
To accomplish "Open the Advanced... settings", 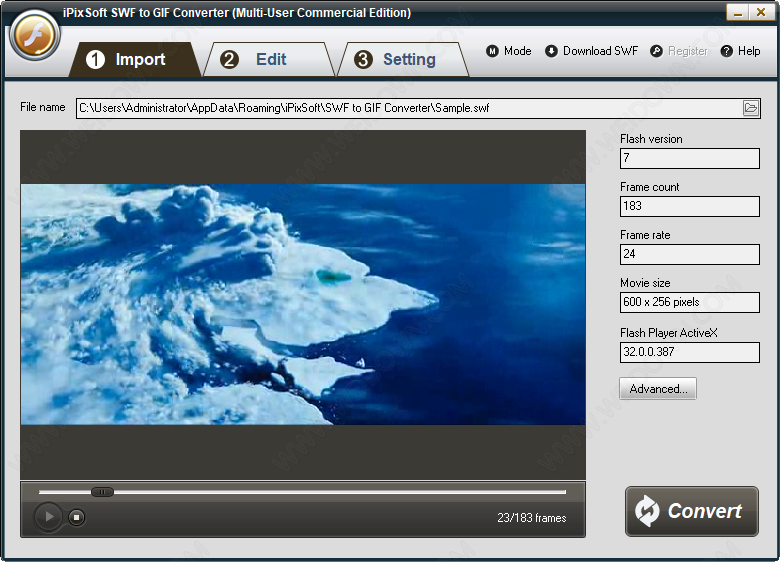I will click(x=658, y=388).
